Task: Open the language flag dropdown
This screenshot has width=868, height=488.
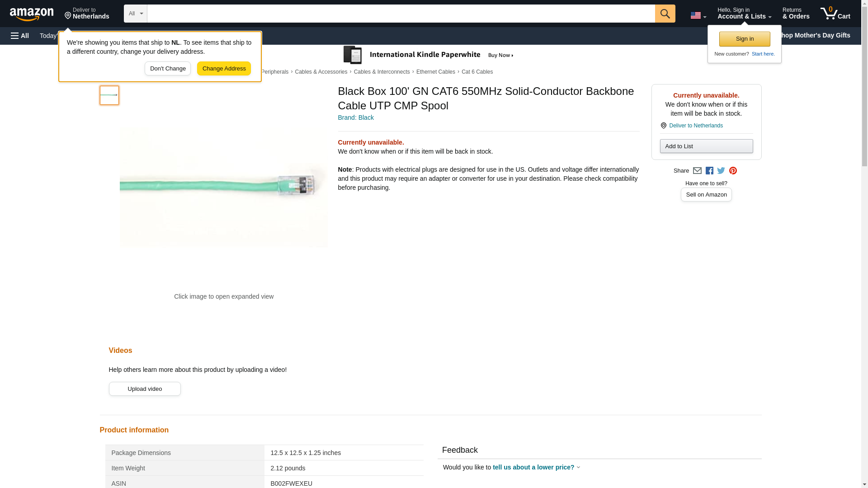Action: point(698,15)
